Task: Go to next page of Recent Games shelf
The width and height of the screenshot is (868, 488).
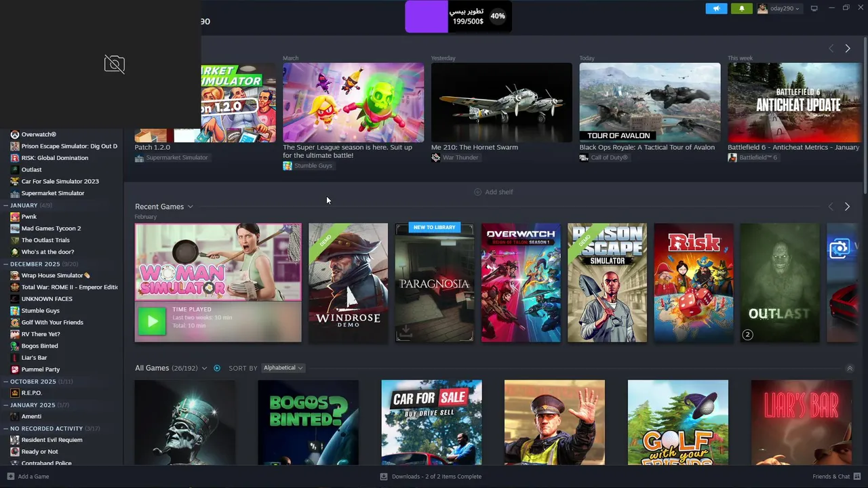Action: tap(847, 206)
